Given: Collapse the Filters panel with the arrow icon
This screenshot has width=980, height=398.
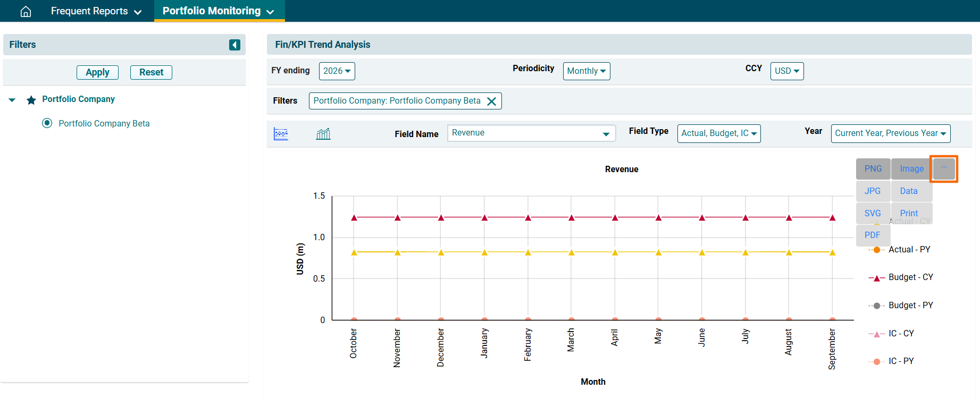Looking at the screenshot, I should (x=234, y=45).
